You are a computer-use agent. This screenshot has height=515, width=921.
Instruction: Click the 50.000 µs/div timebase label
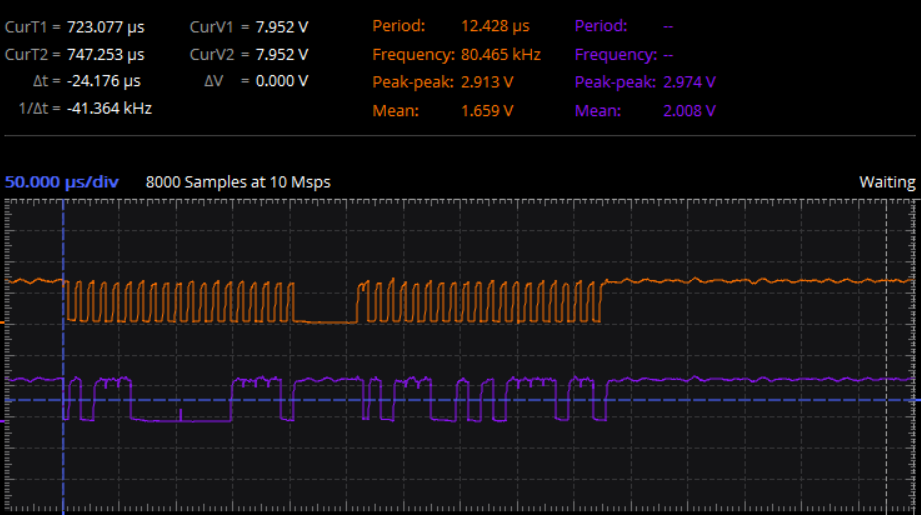coord(62,182)
